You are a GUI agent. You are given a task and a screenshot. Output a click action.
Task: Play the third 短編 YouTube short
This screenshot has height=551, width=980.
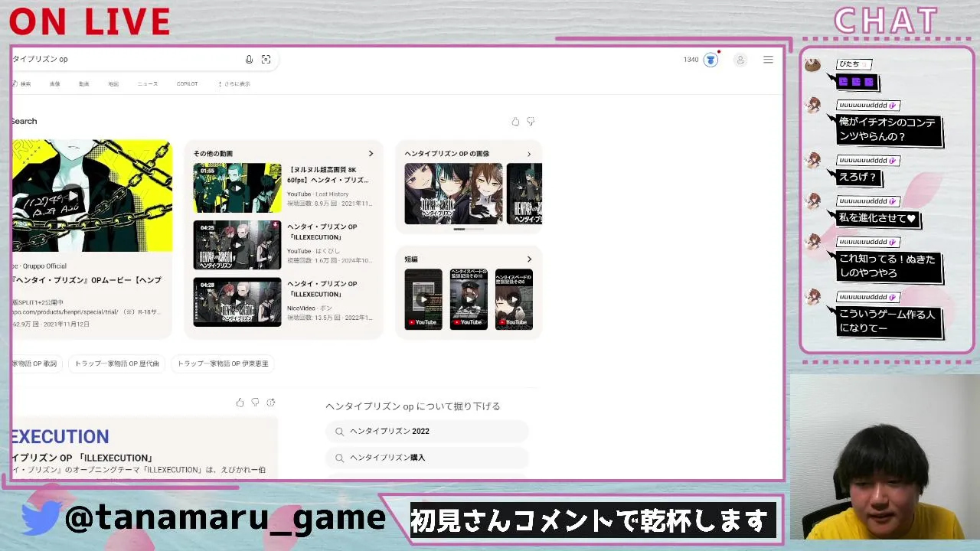tap(514, 299)
